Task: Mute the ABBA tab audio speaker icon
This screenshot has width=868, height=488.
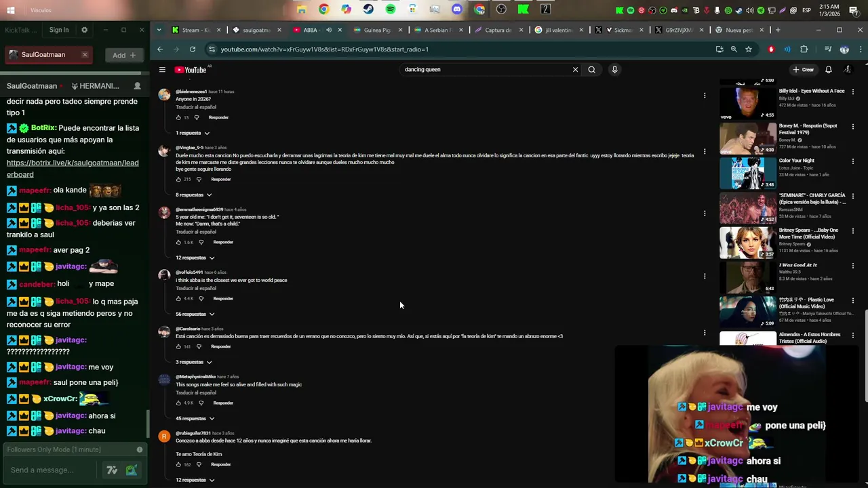Action: tap(329, 30)
